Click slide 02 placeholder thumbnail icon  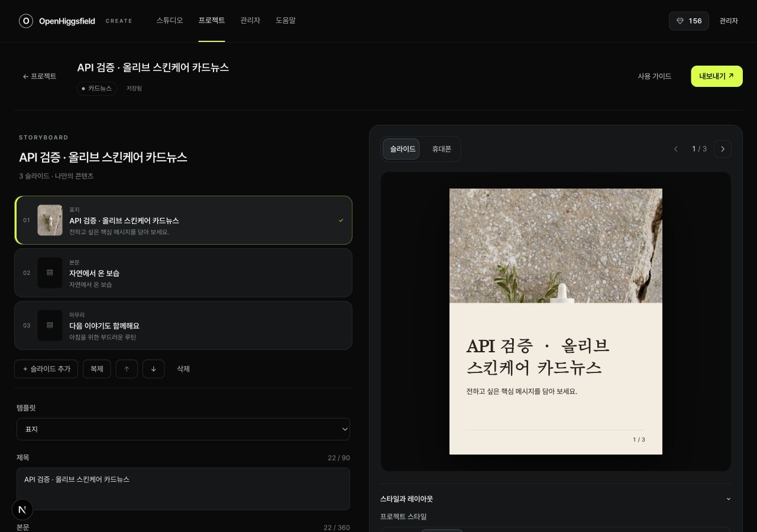pos(50,273)
